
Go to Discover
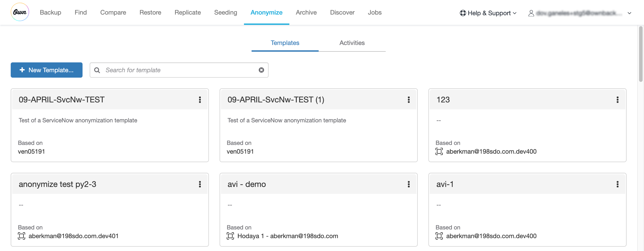(342, 12)
